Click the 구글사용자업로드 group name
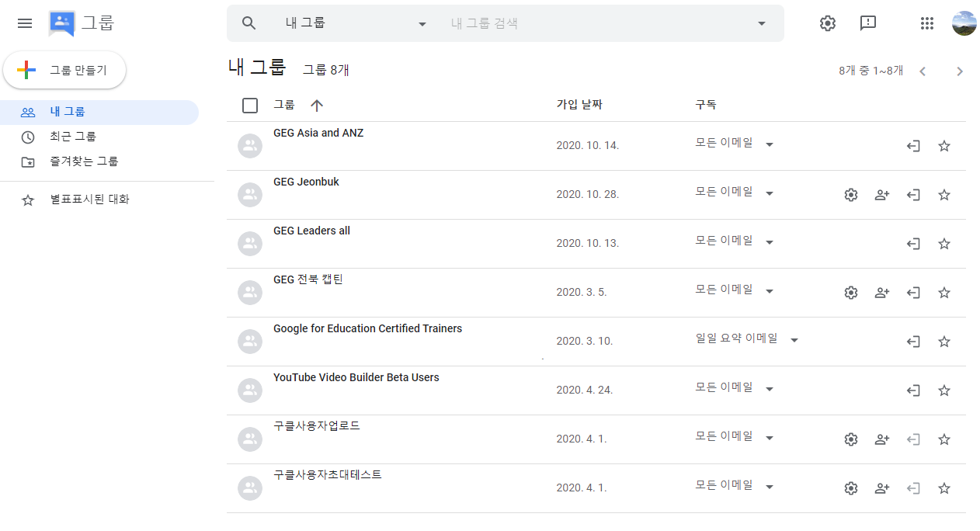 coord(317,426)
